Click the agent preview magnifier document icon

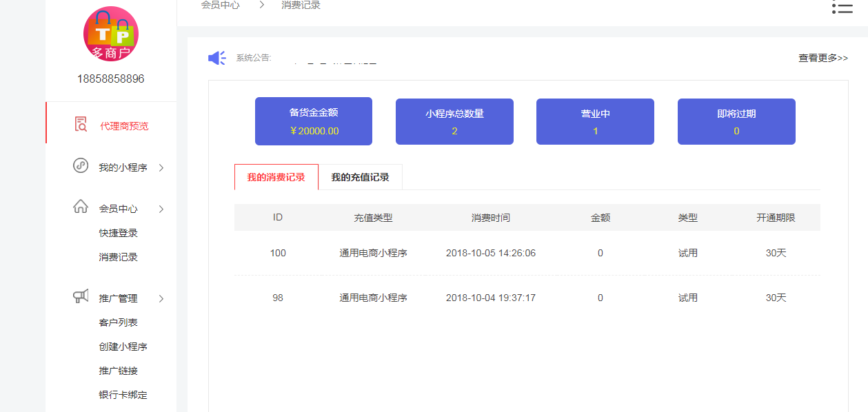click(x=81, y=125)
